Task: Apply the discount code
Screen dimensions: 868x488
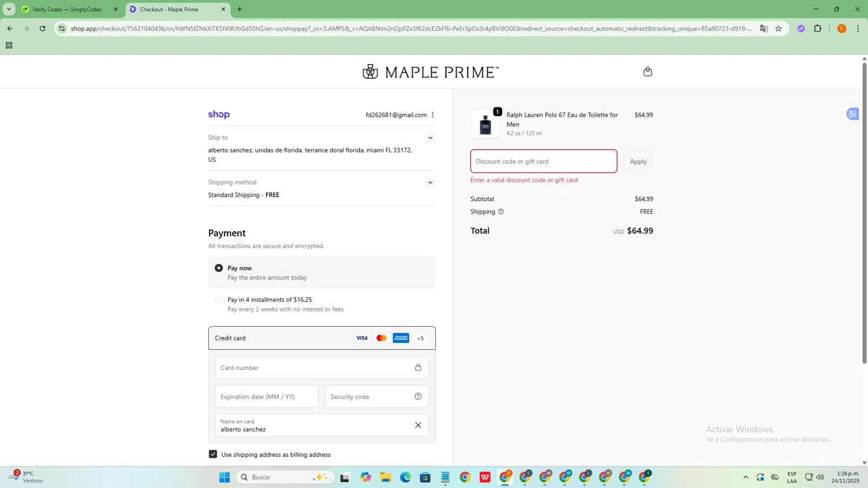Action: coord(638,161)
